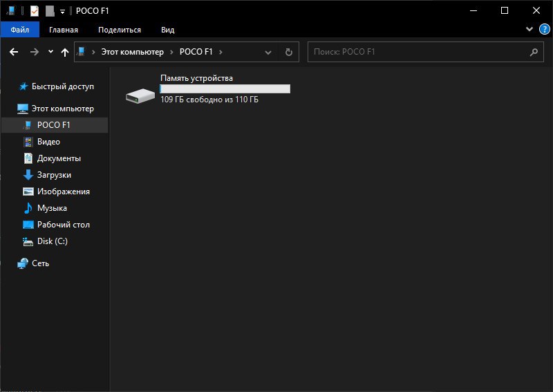
Task: Click the Загрузки blue arrow icon
Action: 28,175
